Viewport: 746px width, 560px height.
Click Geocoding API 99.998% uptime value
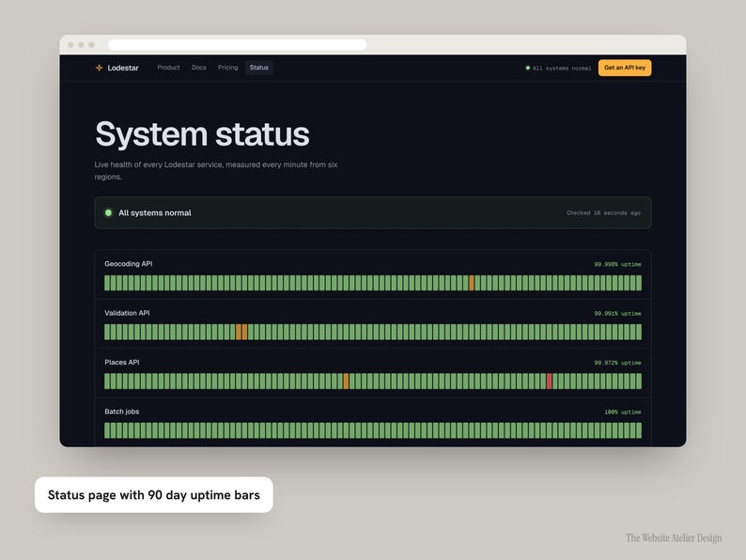click(617, 264)
